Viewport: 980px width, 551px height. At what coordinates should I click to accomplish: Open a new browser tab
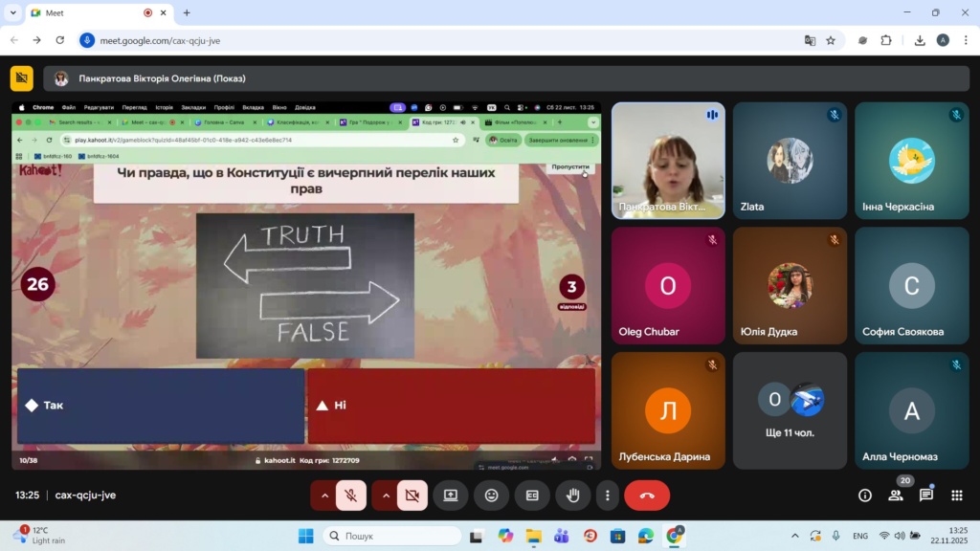click(x=187, y=13)
